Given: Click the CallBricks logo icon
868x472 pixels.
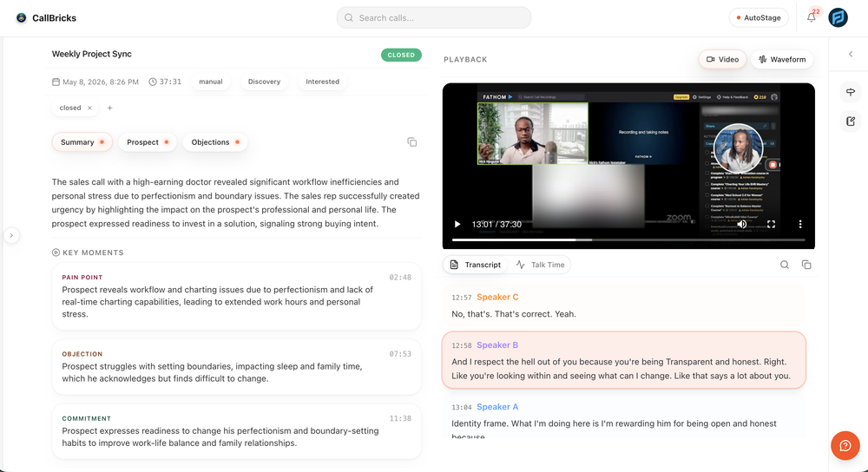Looking at the screenshot, I should point(21,17).
